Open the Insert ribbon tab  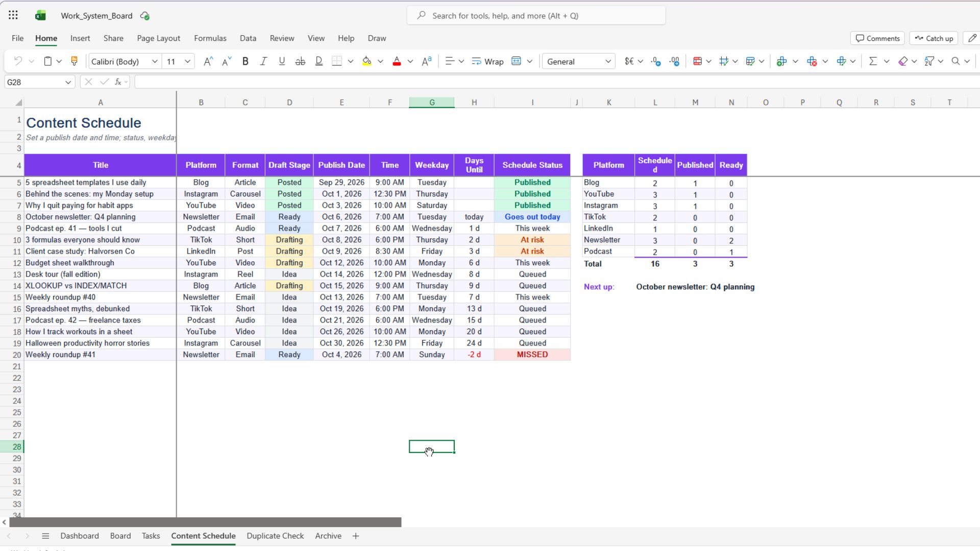tap(80, 38)
